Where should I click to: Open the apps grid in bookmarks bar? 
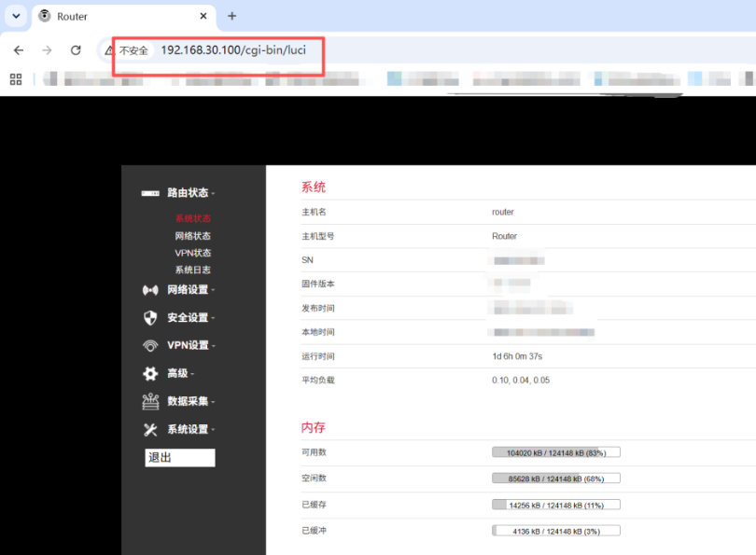[x=16, y=79]
